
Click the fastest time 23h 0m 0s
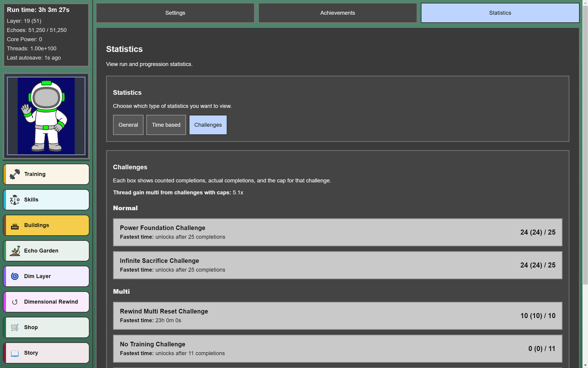click(168, 321)
